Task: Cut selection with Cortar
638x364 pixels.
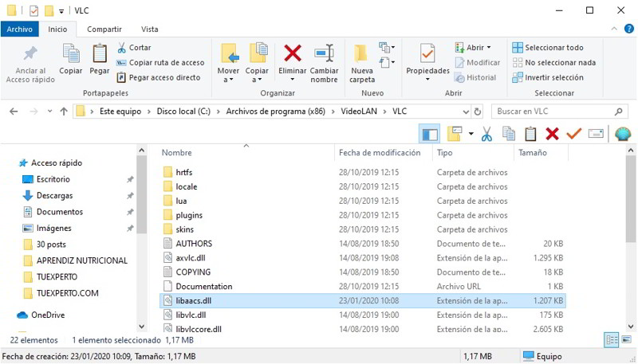Action: (x=134, y=48)
